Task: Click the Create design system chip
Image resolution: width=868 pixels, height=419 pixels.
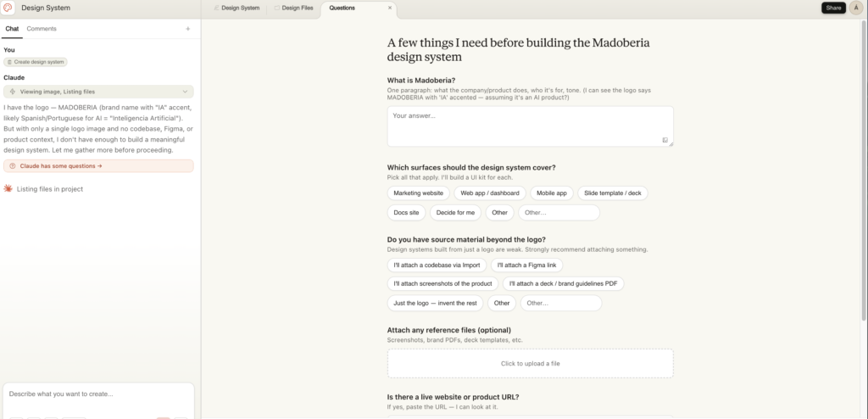Action: tap(36, 62)
